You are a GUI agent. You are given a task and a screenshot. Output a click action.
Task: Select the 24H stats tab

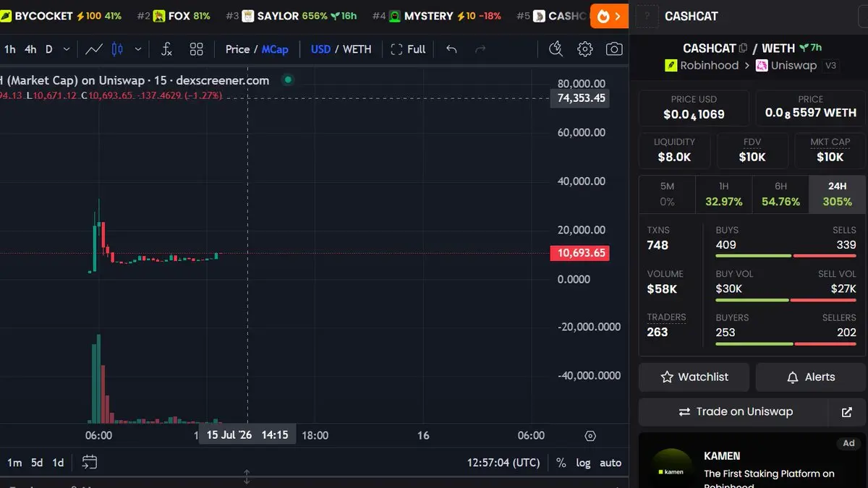tap(837, 194)
